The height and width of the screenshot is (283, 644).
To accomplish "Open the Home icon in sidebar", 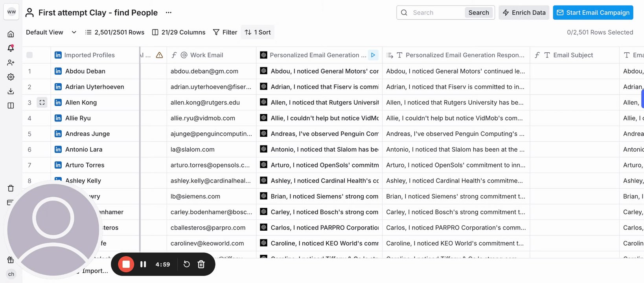I will point(11,34).
